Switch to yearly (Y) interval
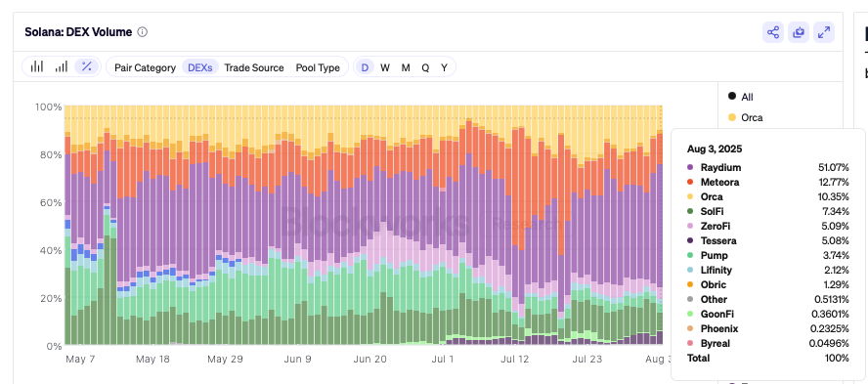The image size is (868, 384). click(444, 67)
